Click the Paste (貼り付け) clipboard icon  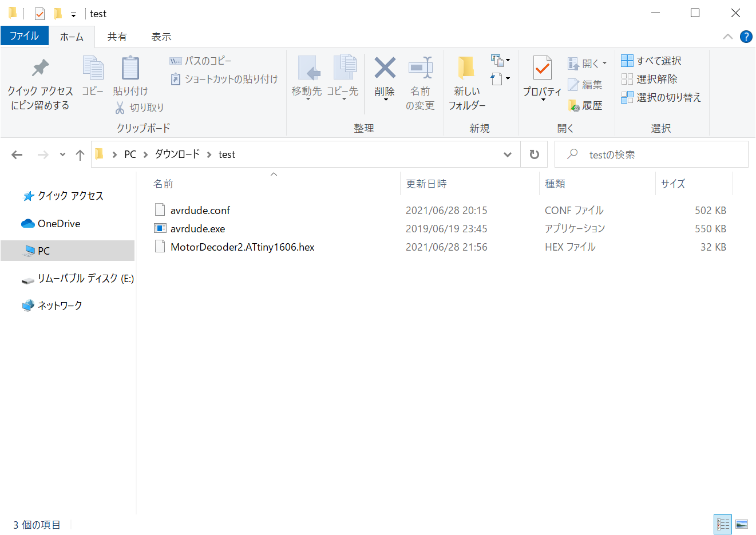tap(130, 68)
